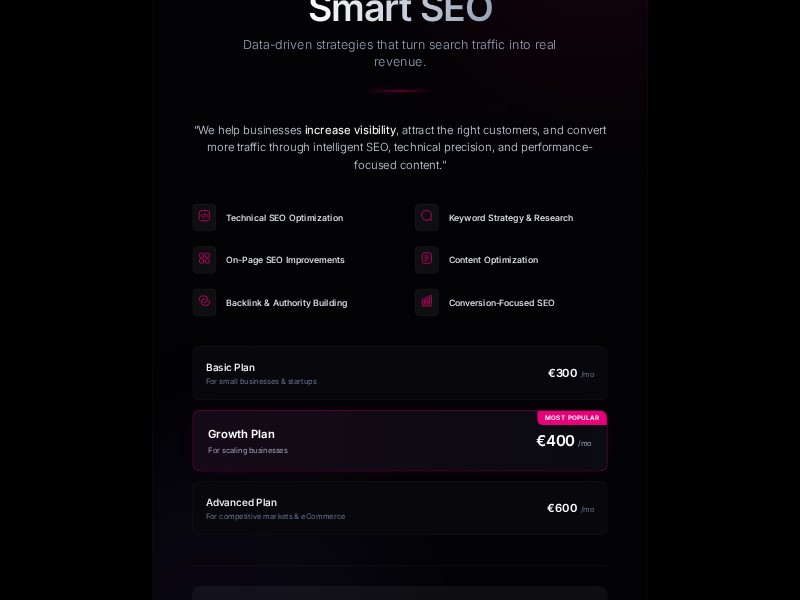
Task: Click the Conversion-Focused SEO chart icon
Action: point(427,302)
